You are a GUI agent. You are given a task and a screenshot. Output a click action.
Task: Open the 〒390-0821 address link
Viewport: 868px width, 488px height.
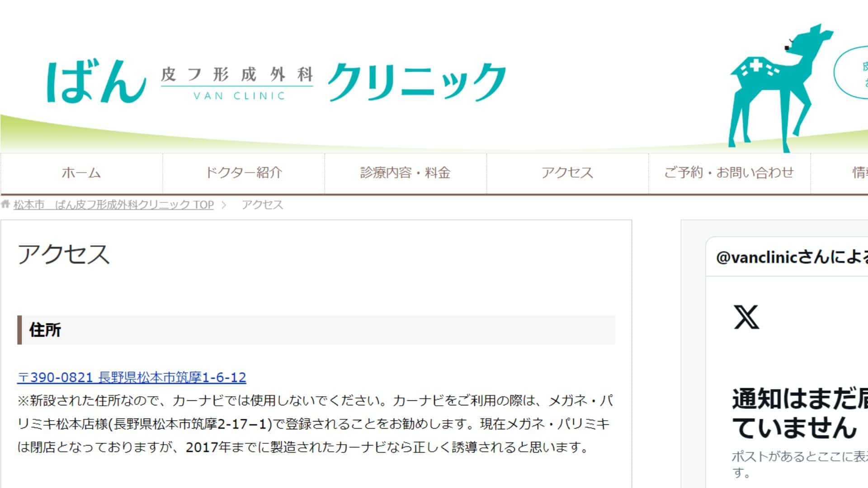click(132, 377)
